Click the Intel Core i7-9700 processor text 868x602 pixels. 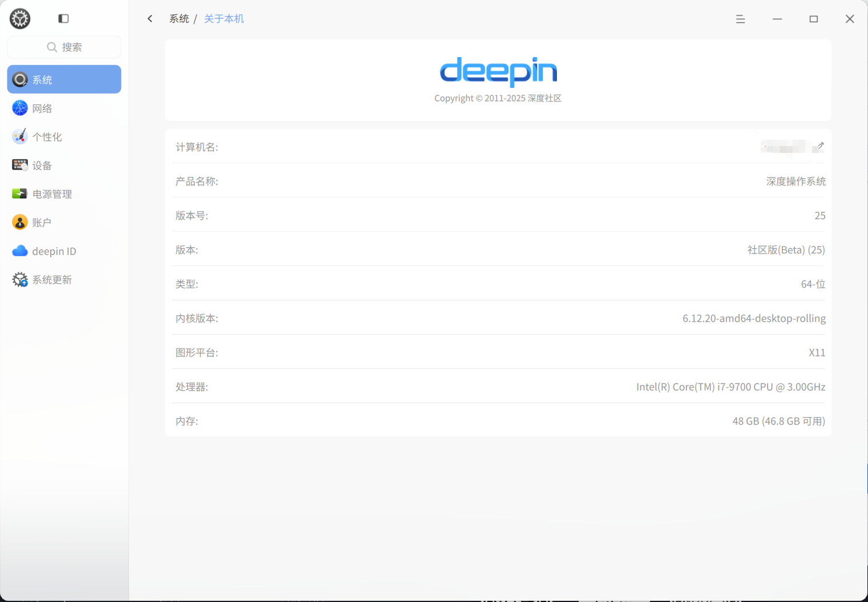[730, 387]
